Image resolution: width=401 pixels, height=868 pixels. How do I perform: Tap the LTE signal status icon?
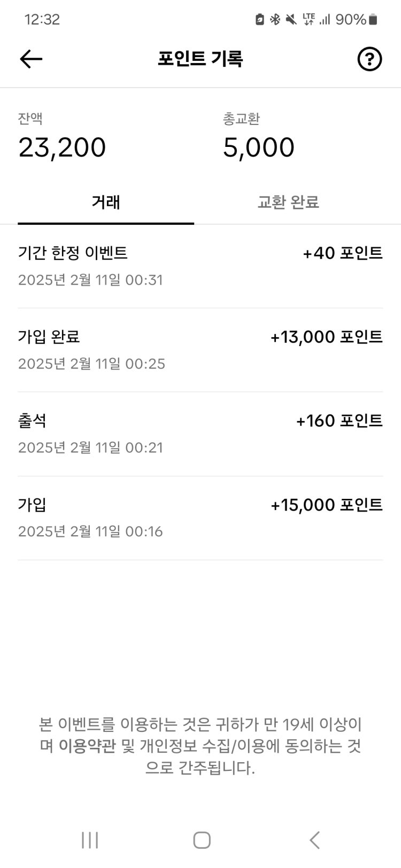pyautogui.click(x=309, y=20)
